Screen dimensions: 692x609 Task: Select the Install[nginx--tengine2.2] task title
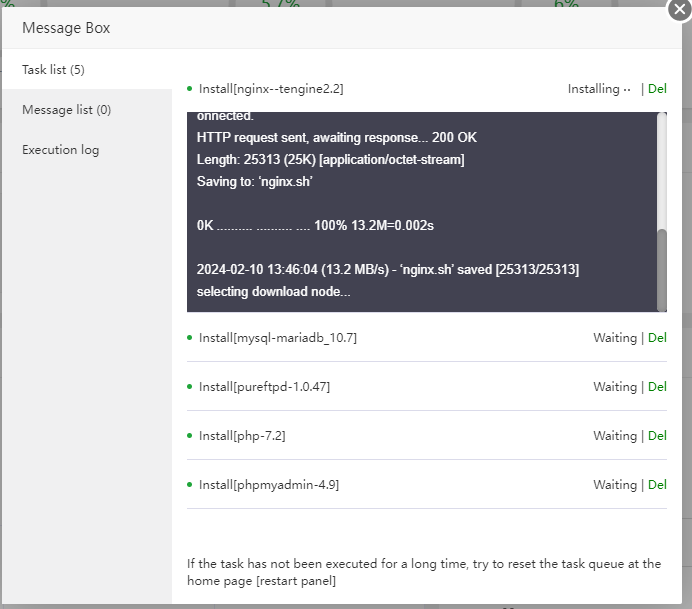[x=271, y=89]
